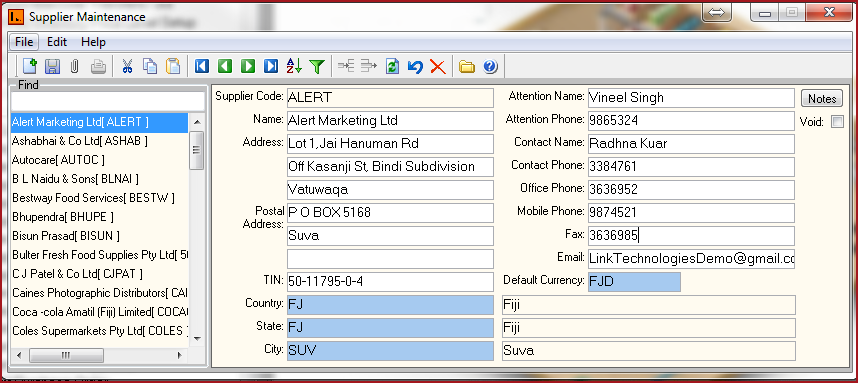Click the Default Currency FJD field
Viewport: 858px width, 383px height.
click(x=634, y=282)
